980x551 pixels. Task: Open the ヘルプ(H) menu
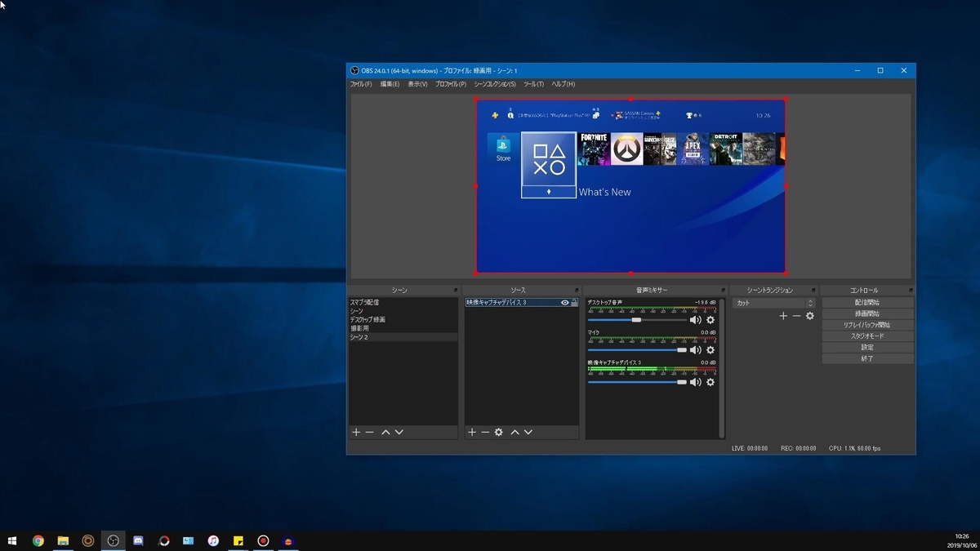563,84
